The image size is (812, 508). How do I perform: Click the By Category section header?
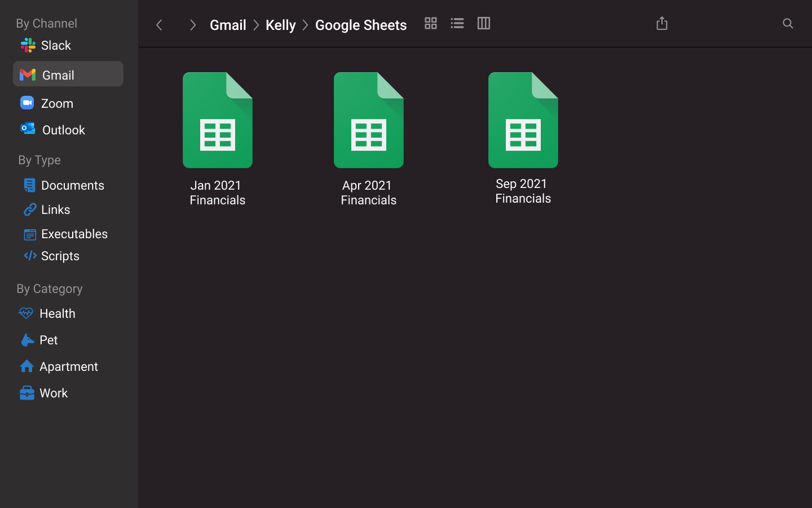coord(50,288)
